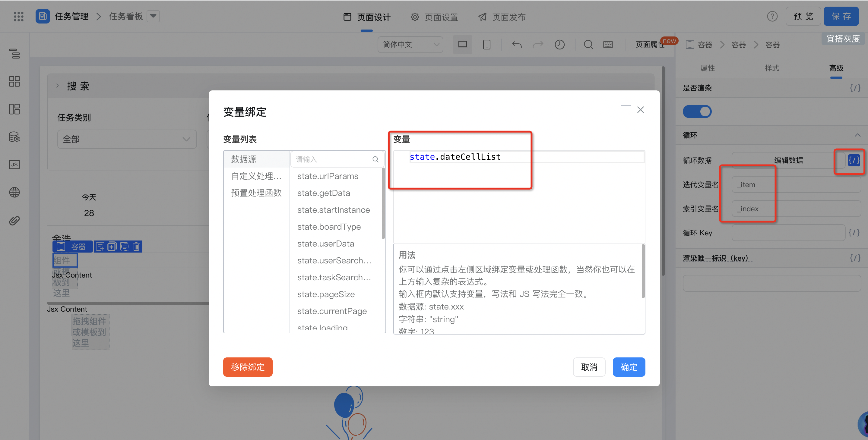Image resolution: width=868 pixels, height=440 pixels.
Task: Minimize the 变量绑定 dialog
Action: [626, 106]
